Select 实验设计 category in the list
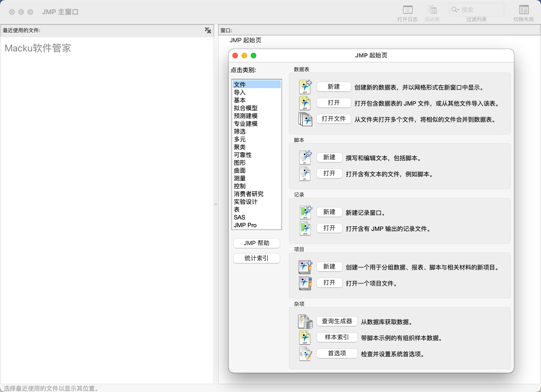 coord(257,202)
